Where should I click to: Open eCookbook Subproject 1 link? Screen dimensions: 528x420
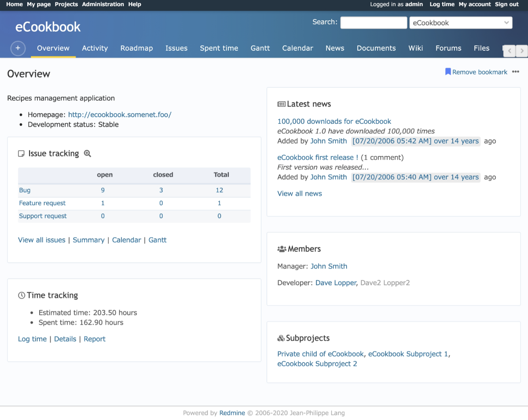(408, 354)
